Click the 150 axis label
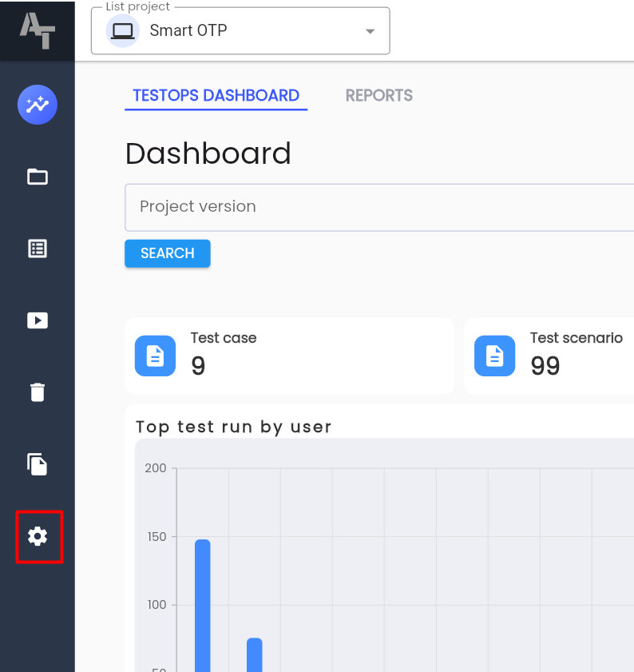The image size is (634, 672). (x=157, y=537)
